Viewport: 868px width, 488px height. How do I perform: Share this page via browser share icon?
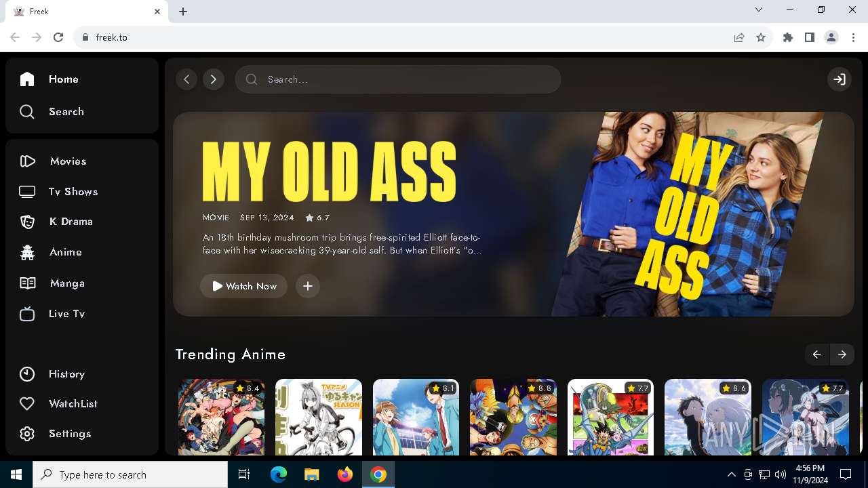[x=739, y=37]
